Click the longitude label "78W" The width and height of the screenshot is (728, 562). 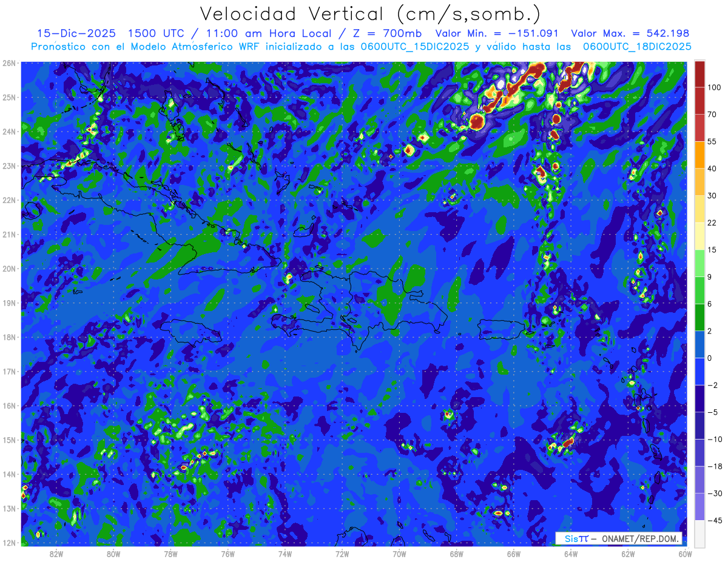tap(171, 554)
